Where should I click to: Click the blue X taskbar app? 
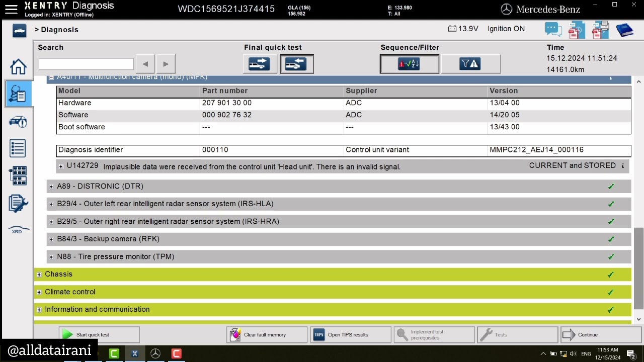(135, 353)
